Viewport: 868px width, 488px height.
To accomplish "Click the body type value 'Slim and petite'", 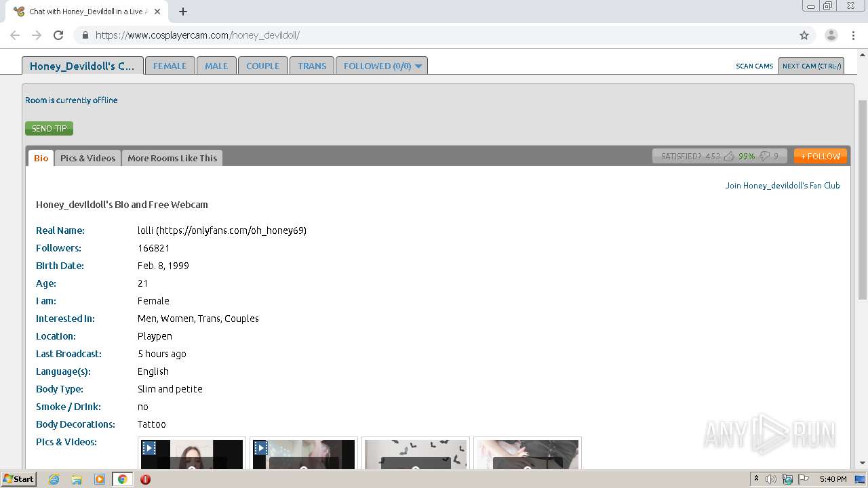I will tap(170, 389).
